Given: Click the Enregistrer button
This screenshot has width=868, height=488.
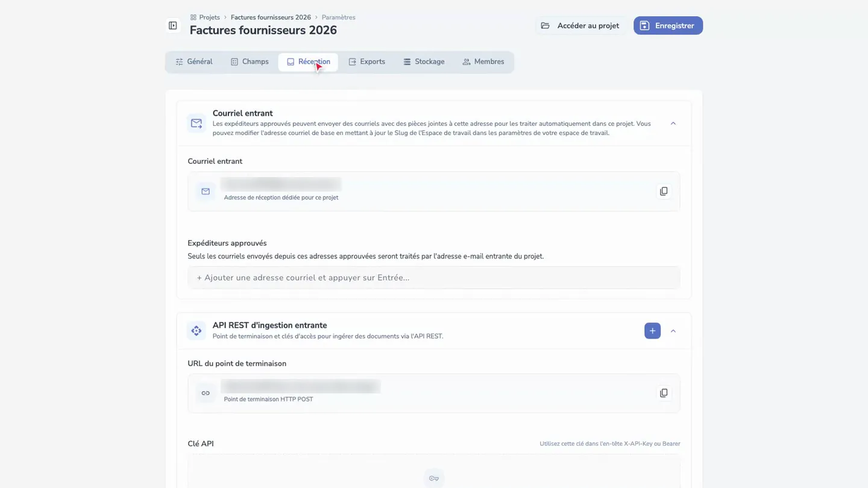Looking at the screenshot, I should coord(668,25).
